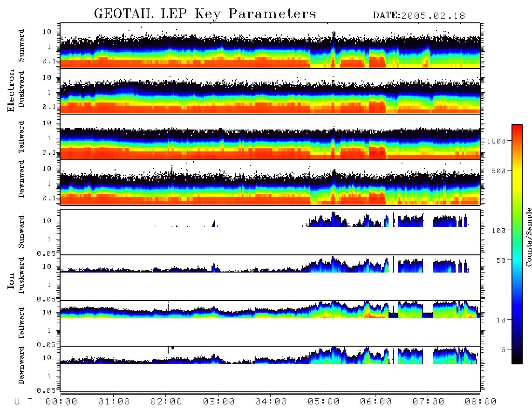Click the Electron Duskward panel label
This screenshot has width=532, height=410.
(21, 89)
